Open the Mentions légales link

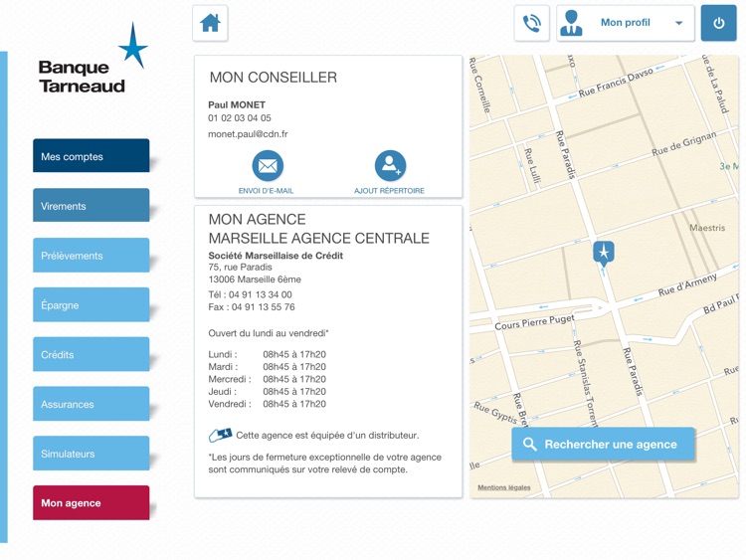pyautogui.click(x=504, y=487)
